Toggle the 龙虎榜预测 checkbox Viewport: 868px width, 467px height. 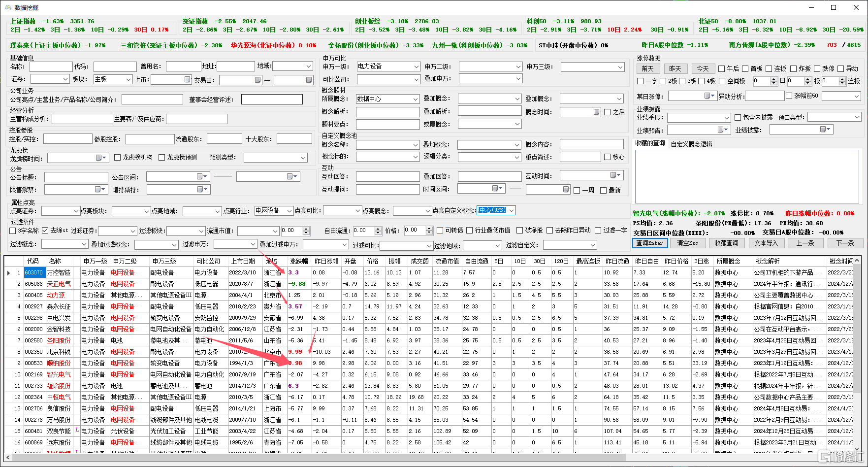[x=161, y=158]
